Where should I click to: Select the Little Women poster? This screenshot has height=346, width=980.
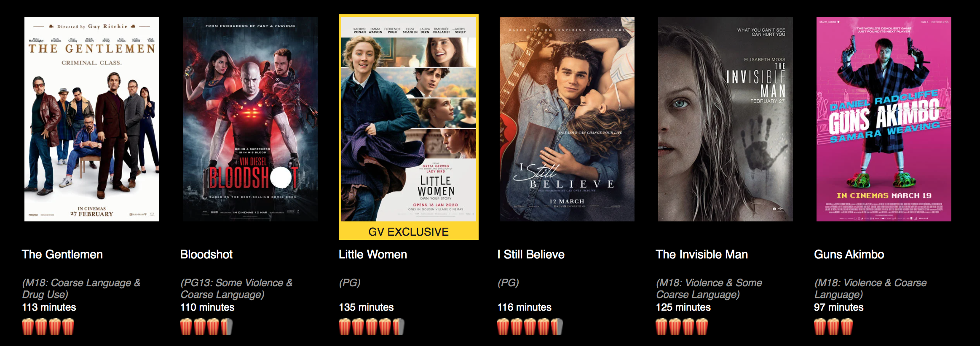(x=409, y=119)
